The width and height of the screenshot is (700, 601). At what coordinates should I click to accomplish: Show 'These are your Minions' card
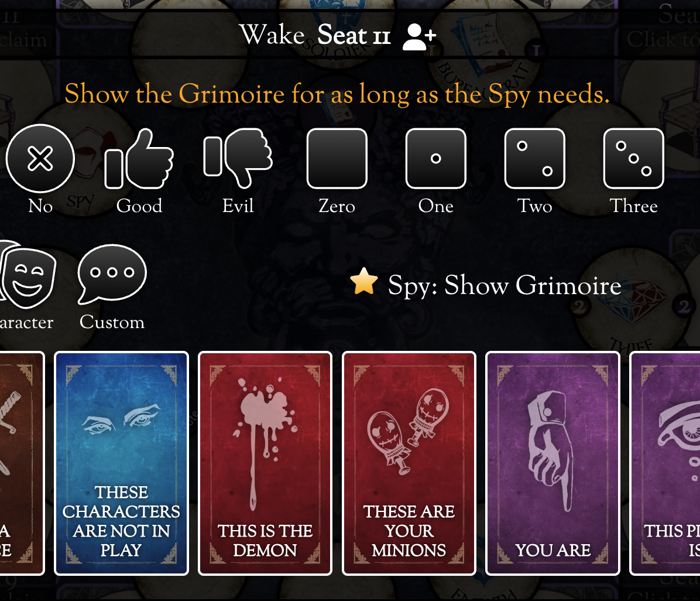[x=409, y=463]
